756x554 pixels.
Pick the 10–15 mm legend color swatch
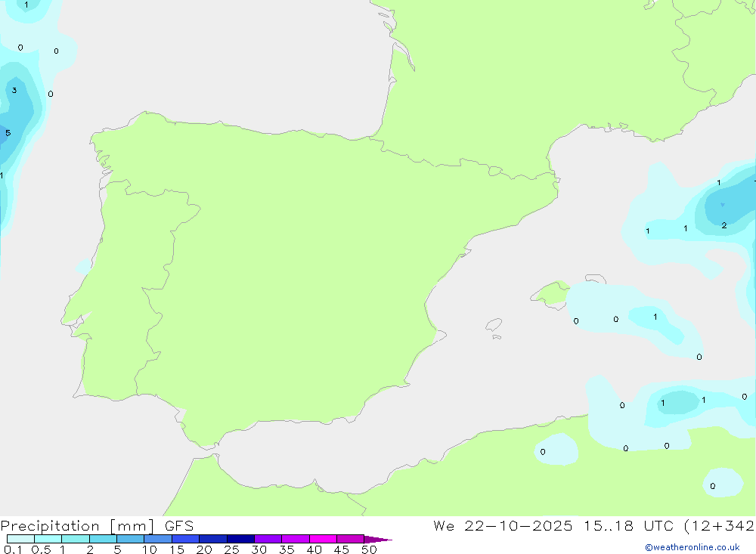click(158, 539)
